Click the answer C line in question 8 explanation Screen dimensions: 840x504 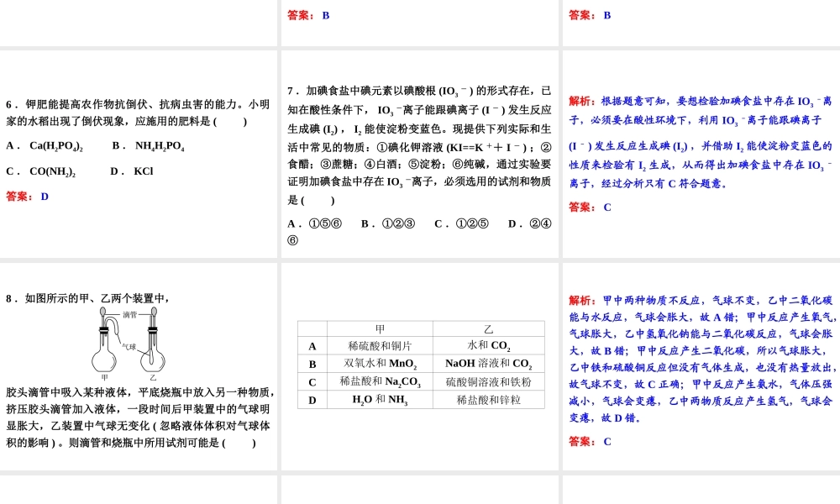[x=590, y=442]
